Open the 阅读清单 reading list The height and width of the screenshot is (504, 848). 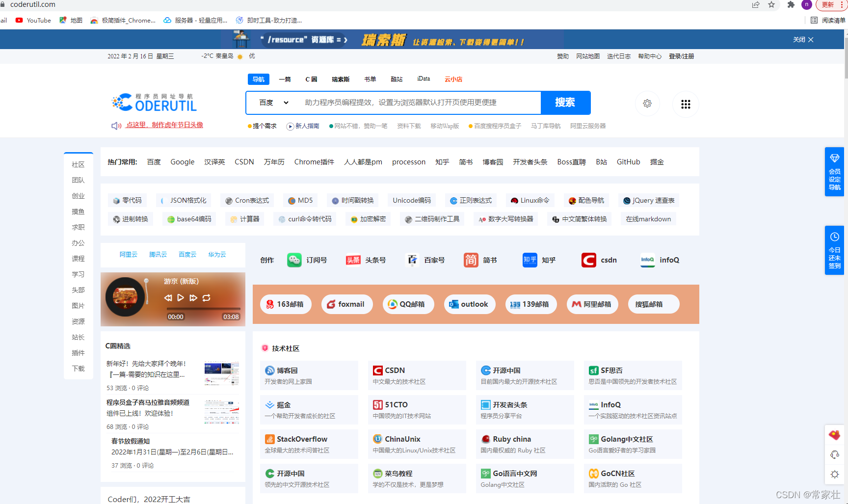[828, 21]
